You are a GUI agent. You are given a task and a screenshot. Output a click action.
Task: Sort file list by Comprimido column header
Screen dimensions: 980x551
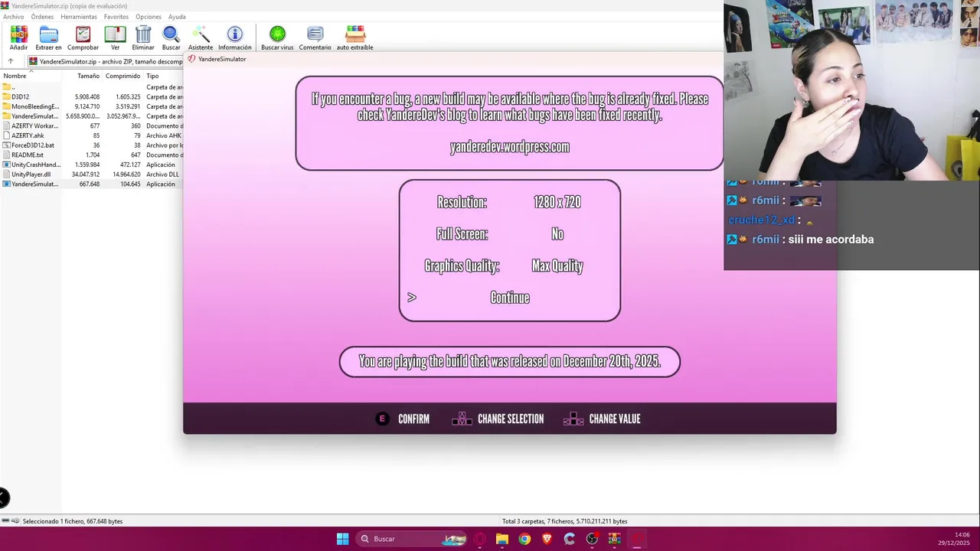click(x=122, y=76)
